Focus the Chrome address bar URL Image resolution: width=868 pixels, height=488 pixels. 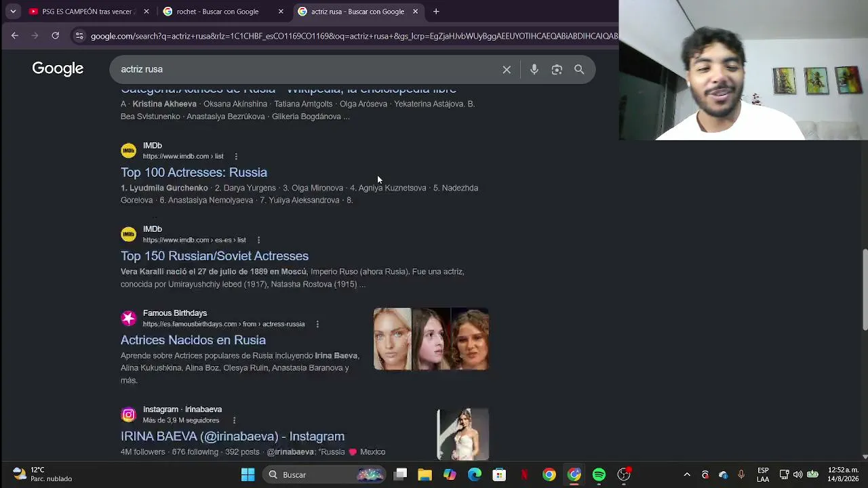[x=354, y=36]
